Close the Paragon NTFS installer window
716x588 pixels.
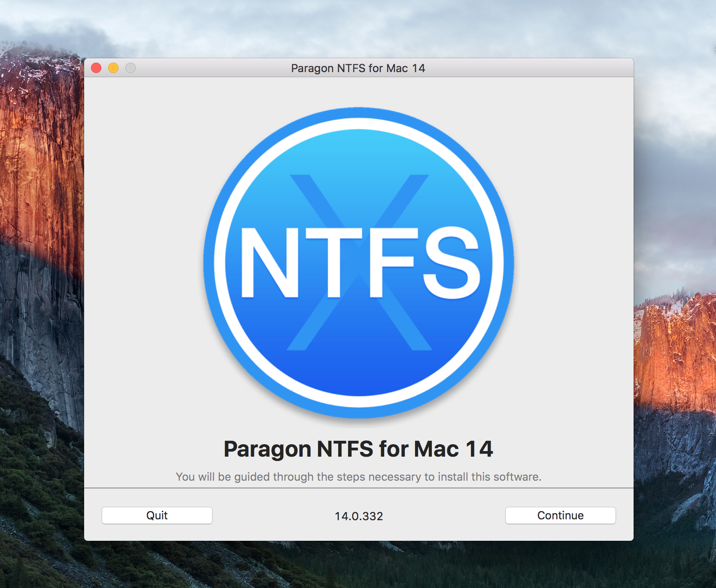click(x=96, y=68)
